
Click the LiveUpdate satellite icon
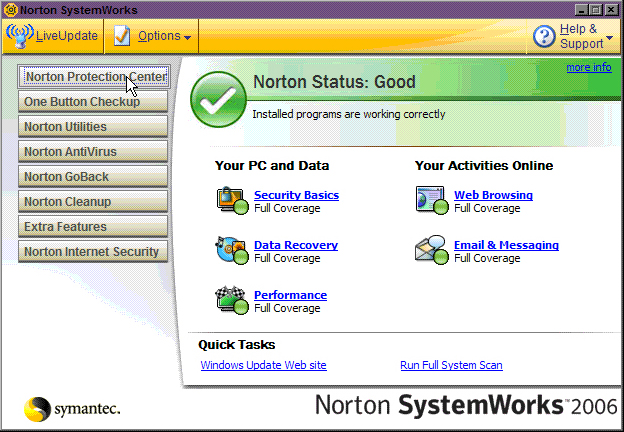(x=20, y=36)
